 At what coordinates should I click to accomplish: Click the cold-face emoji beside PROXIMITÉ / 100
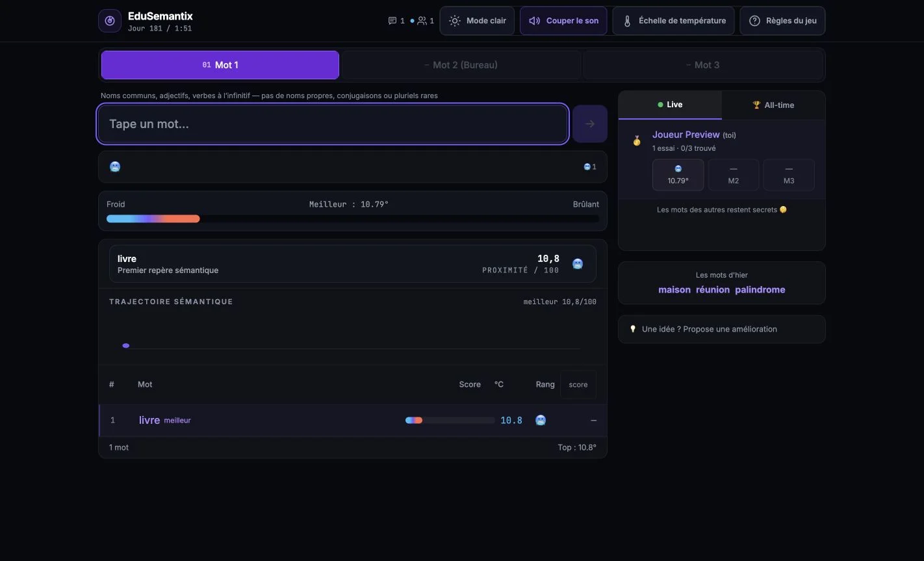pos(578,264)
